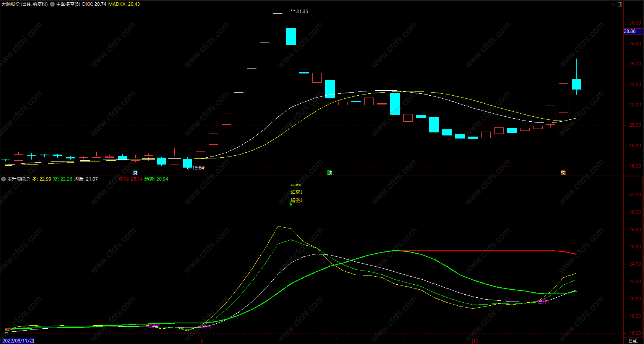Click the 空: 22.26 value label
The height and width of the screenshot is (344, 644).
click(62, 179)
